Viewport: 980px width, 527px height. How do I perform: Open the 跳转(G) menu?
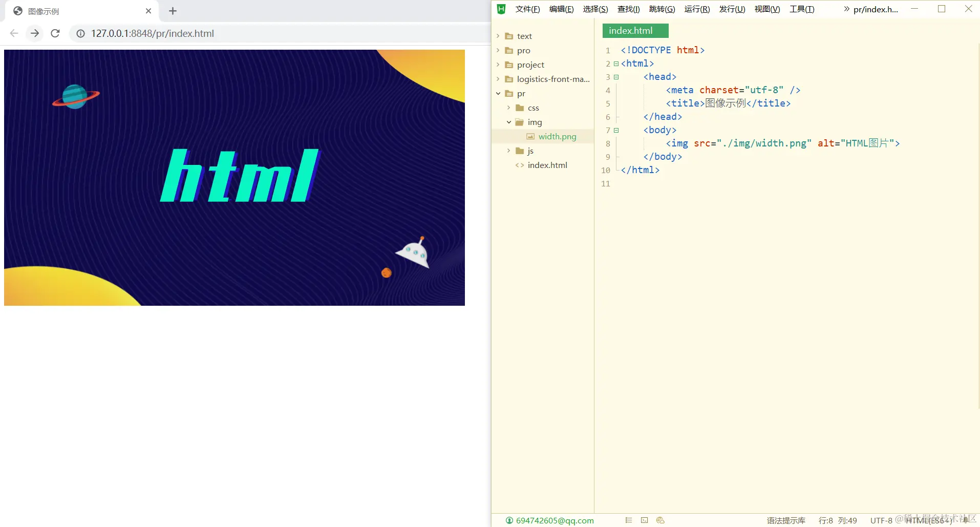coord(662,9)
